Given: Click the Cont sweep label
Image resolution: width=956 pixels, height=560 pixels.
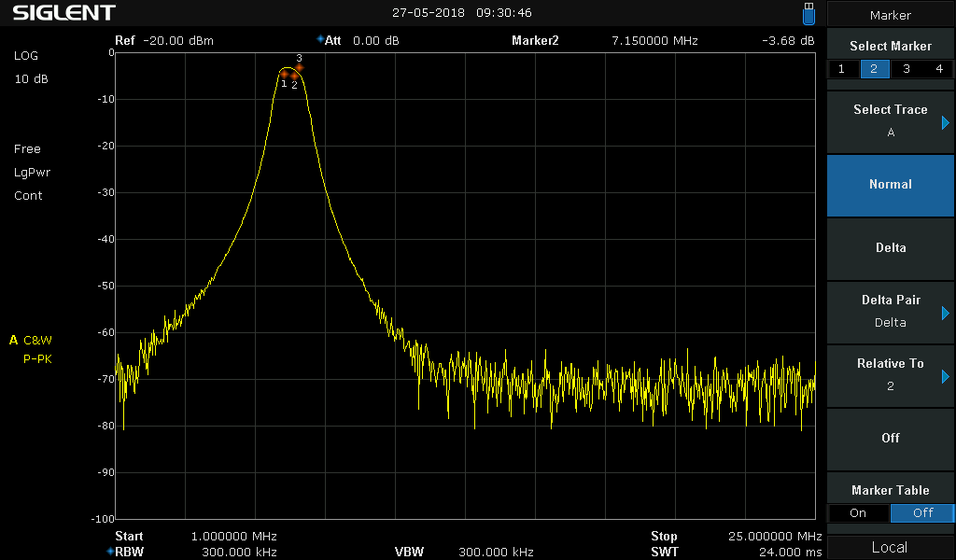Looking at the screenshot, I should [28, 196].
